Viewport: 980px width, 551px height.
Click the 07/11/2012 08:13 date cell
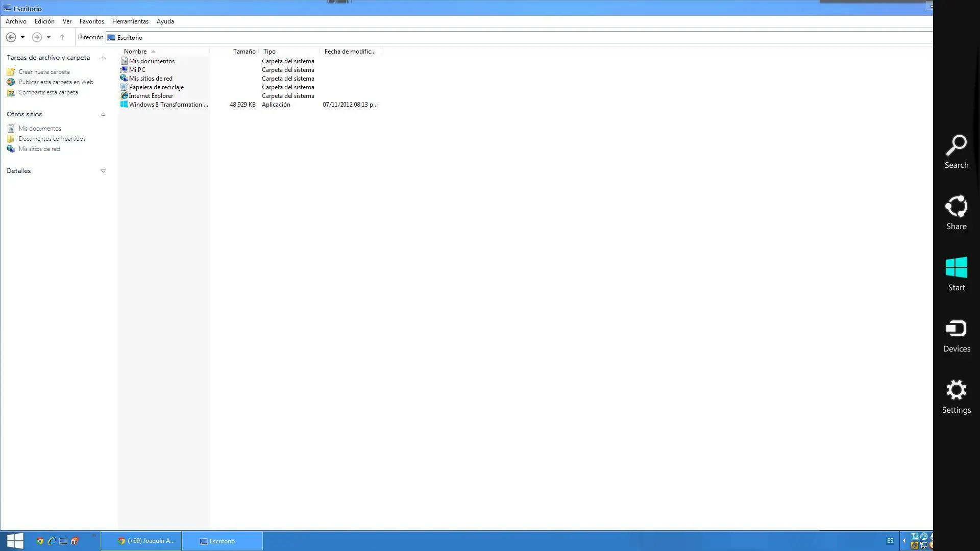click(x=350, y=104)
